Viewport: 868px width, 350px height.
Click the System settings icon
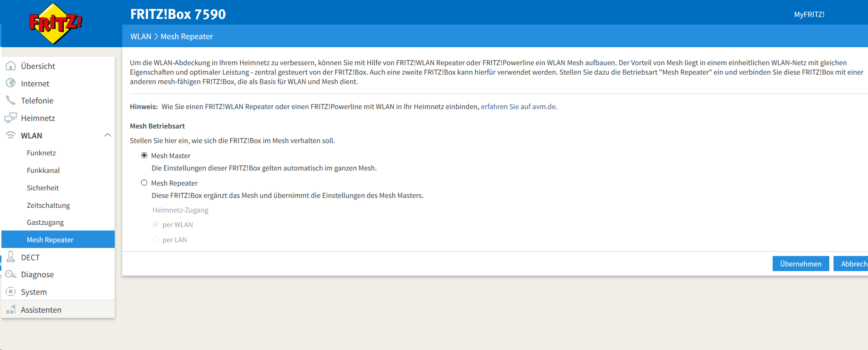point(10,291)
